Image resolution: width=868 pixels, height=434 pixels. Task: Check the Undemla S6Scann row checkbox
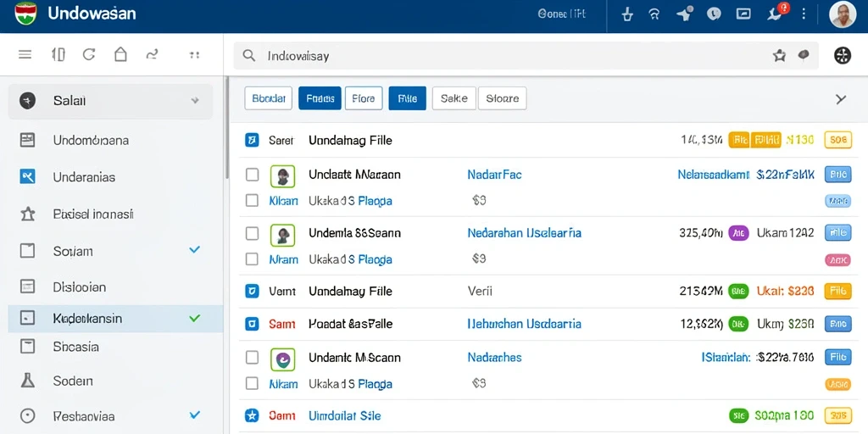[252, 233]
